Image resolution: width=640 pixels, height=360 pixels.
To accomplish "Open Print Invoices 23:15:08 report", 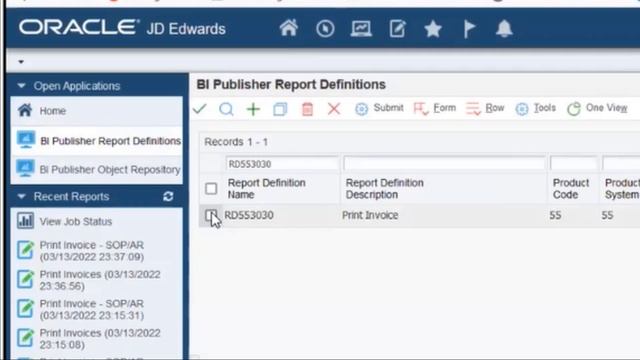I will coord(100,339).
